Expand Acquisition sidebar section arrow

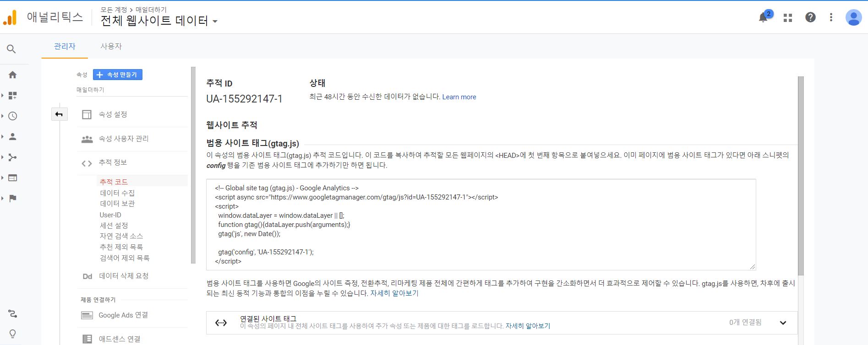pos(3,157)
